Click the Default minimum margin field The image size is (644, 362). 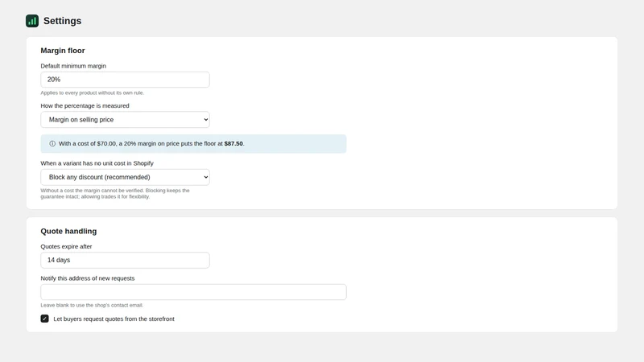pyautogui.click(x=125, y=80)
